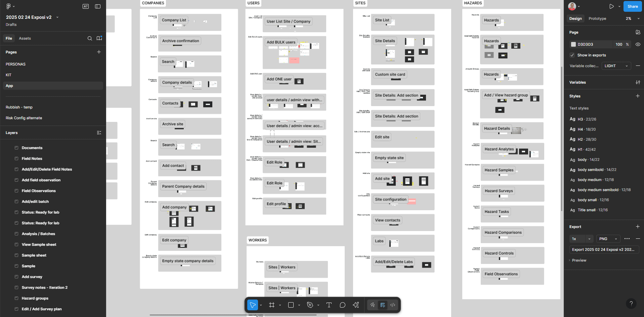Open the Actions AI sparkle tool

click(x=356, y=305)
